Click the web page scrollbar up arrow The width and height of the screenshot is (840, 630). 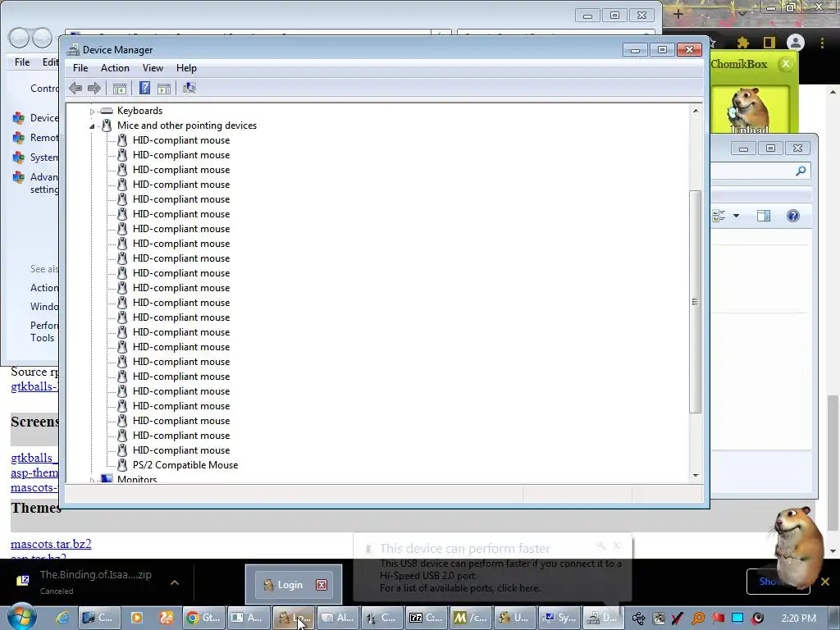coord(833,92)
